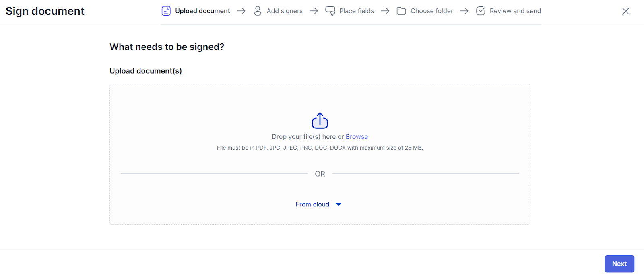This screenshot has height=276, width=644.
Task: Click the Place fields icon
Action: tap(330, 11)
